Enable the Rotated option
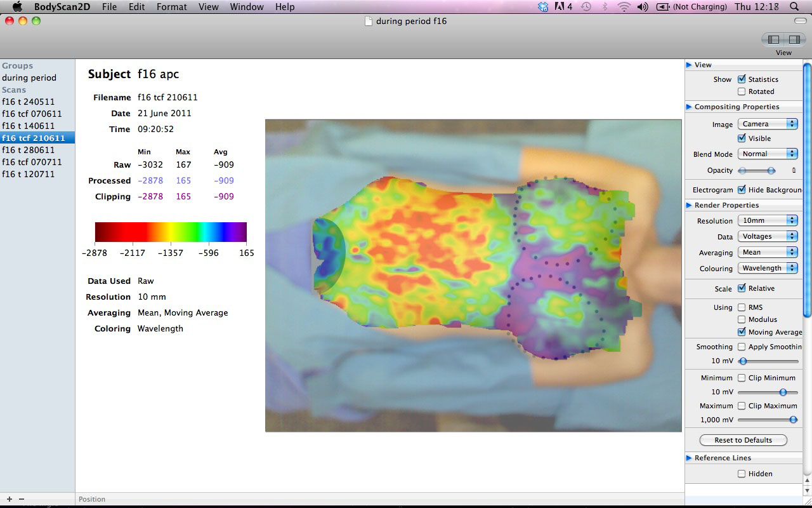Viewport: 812px width, 508px height. coord(741,91)
